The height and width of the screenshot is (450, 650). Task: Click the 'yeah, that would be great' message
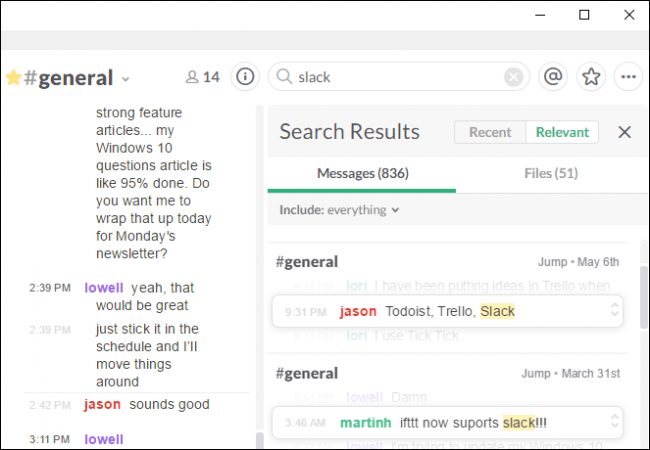click(x=145, y=296)
